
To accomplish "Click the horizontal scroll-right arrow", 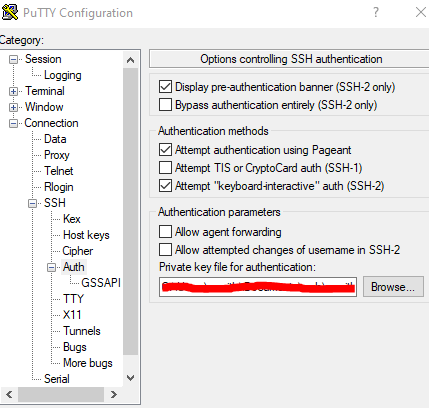I will point(114,395).
